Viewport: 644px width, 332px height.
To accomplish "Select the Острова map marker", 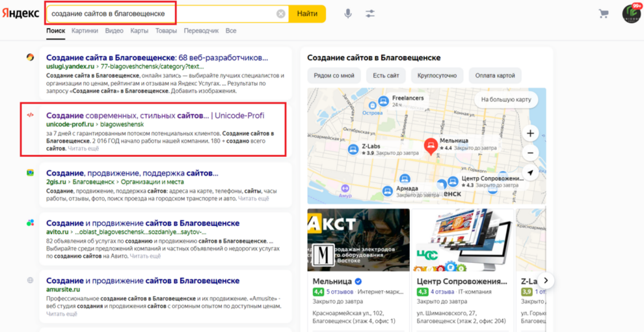I will pos(373,105).
